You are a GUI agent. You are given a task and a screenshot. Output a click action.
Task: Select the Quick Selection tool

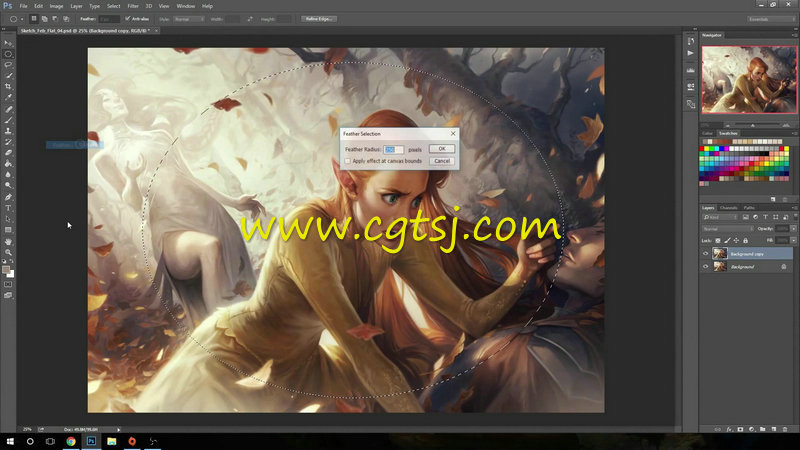coord(8,76)
